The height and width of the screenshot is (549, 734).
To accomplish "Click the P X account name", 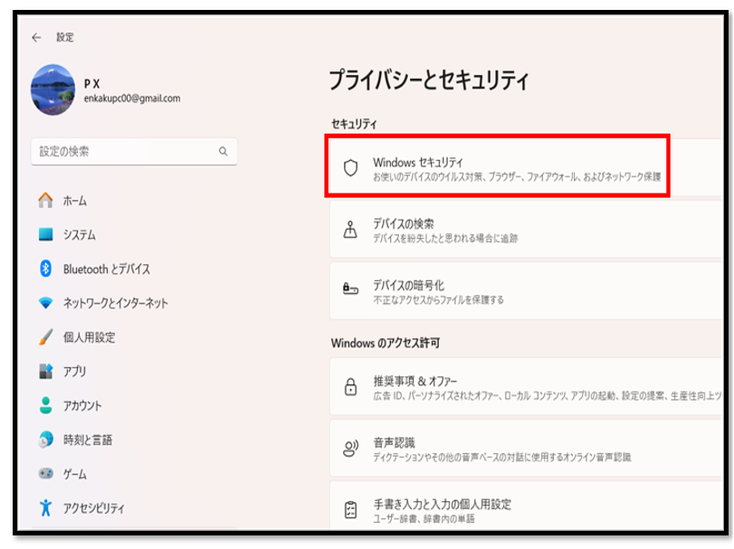I will pos(92,84).
